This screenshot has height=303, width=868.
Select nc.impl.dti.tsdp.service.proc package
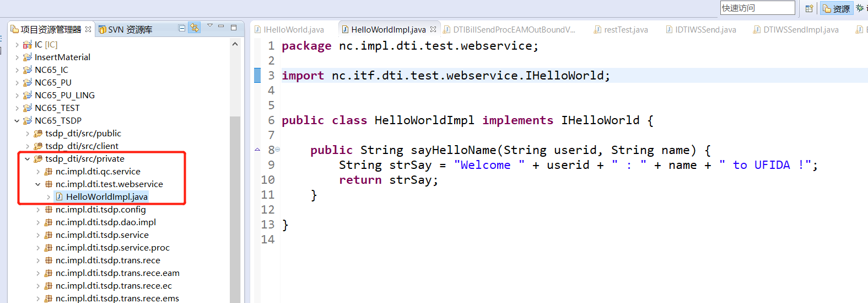point(112,248)
